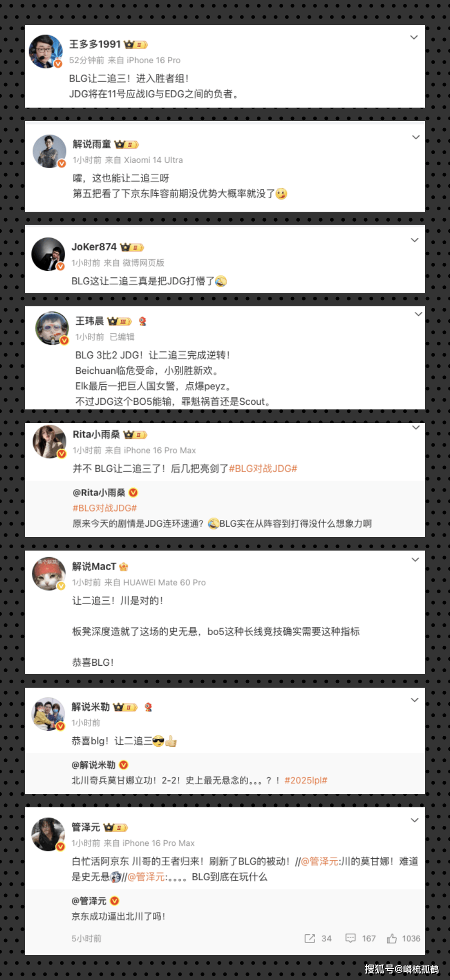The image size is (450, 980).
Task: Open the #BLG对战JDG# hashtag in Rita's post
Action: (263, 468)
